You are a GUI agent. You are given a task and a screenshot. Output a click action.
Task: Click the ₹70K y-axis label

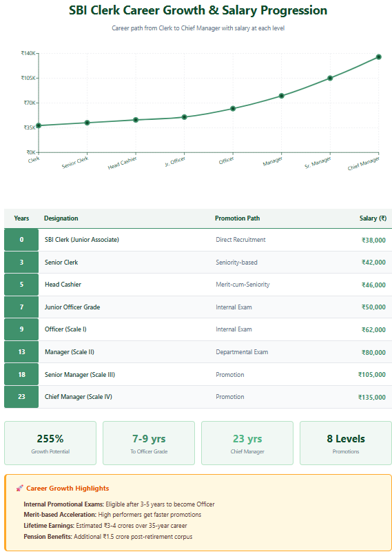tap(30, 103)
